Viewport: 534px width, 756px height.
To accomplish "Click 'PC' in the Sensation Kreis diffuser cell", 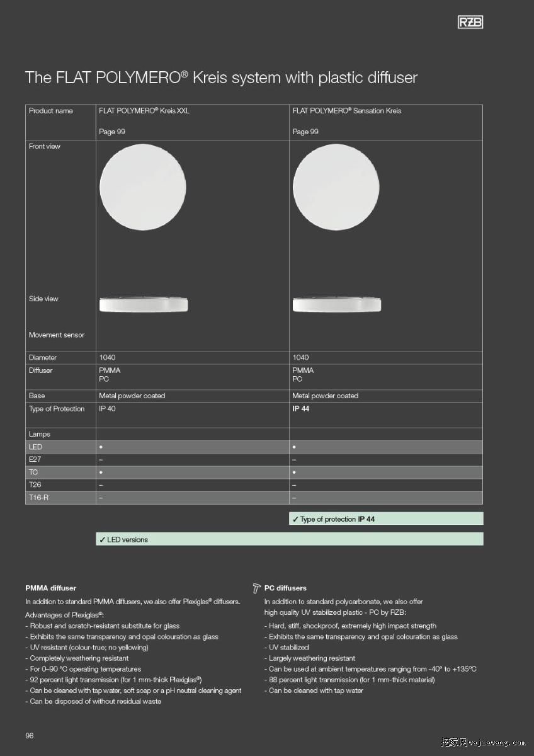I will [x=297, y=379].
